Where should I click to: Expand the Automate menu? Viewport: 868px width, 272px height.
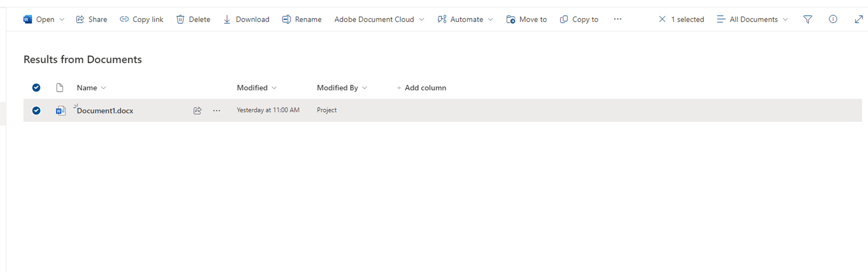pos(465,20)
